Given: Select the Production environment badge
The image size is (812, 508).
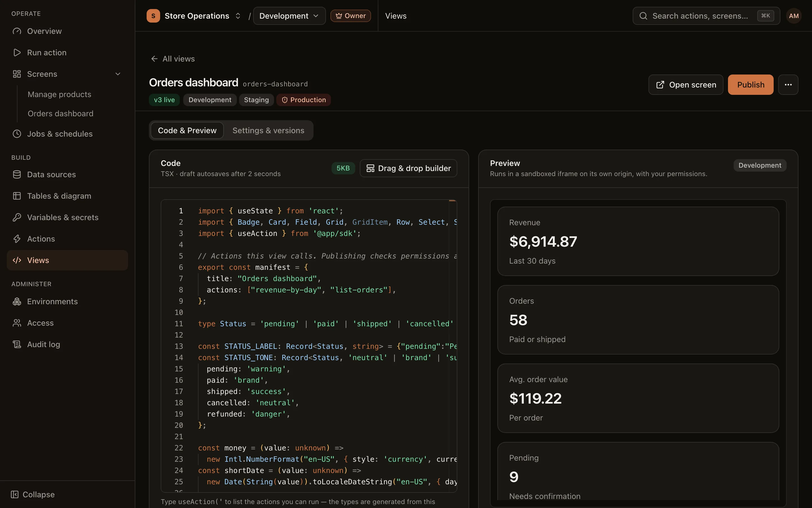Looking at the screenshot, I should coord(304,100).
